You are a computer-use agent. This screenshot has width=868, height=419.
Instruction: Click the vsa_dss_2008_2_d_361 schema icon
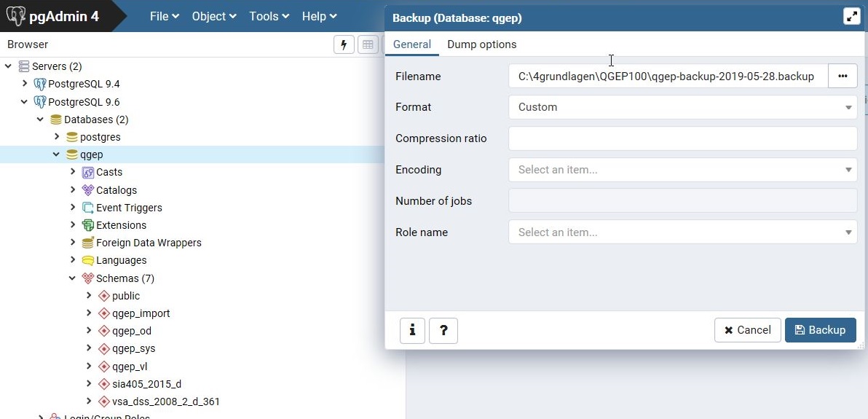point(103,402)
